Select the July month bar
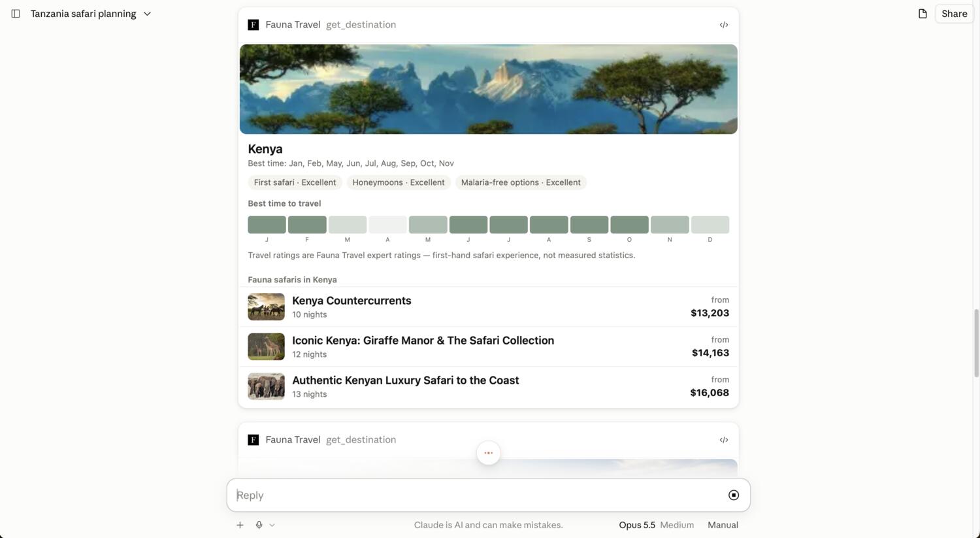Image resolution: width=980 pixels, height=538 pixels. click(x=508, y=225)
